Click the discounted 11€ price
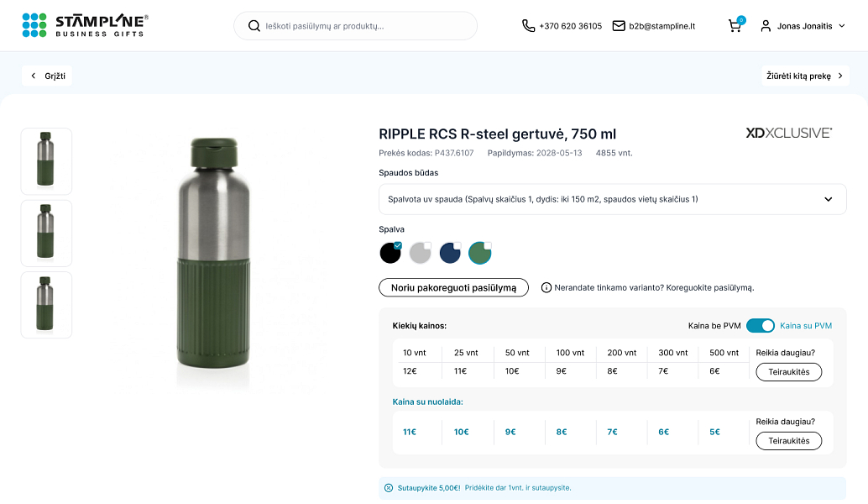The width and height of the screenshot is (868, 504). [x=410, y=432]
